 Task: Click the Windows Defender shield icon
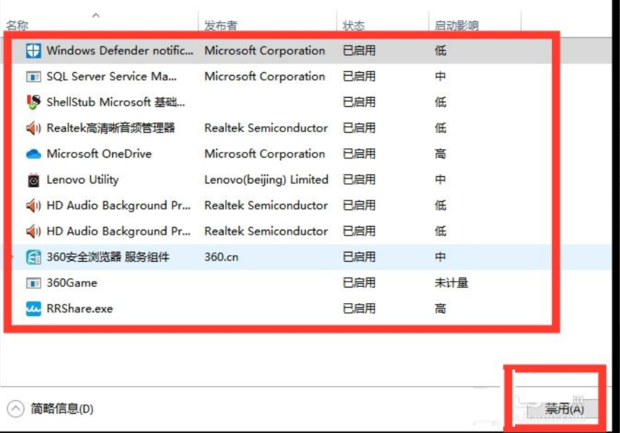pos(33,51)
